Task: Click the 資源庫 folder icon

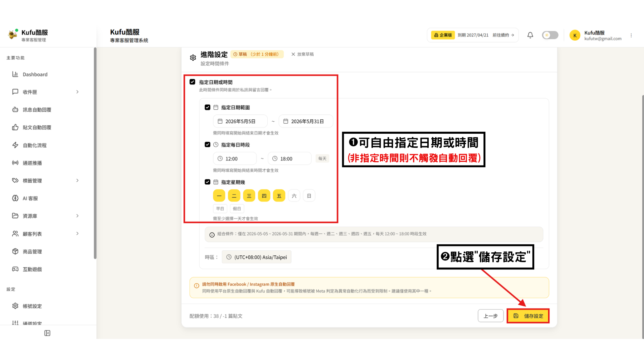Action: [15, 216]
